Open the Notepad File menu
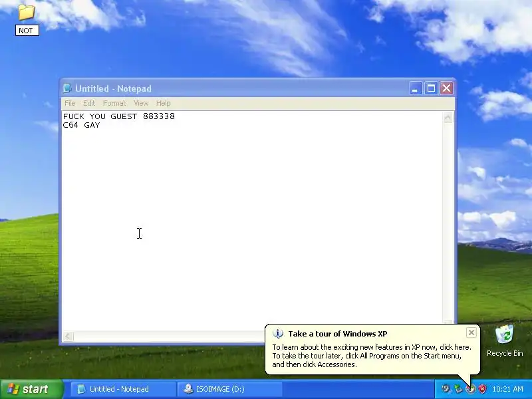Screen dimensions: 532x399 70,103
